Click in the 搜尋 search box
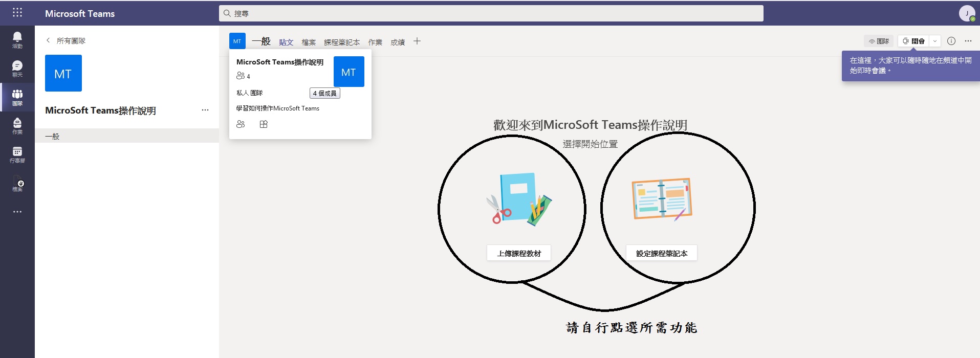This screenshot has width=980, height=358. click(491, 13)
